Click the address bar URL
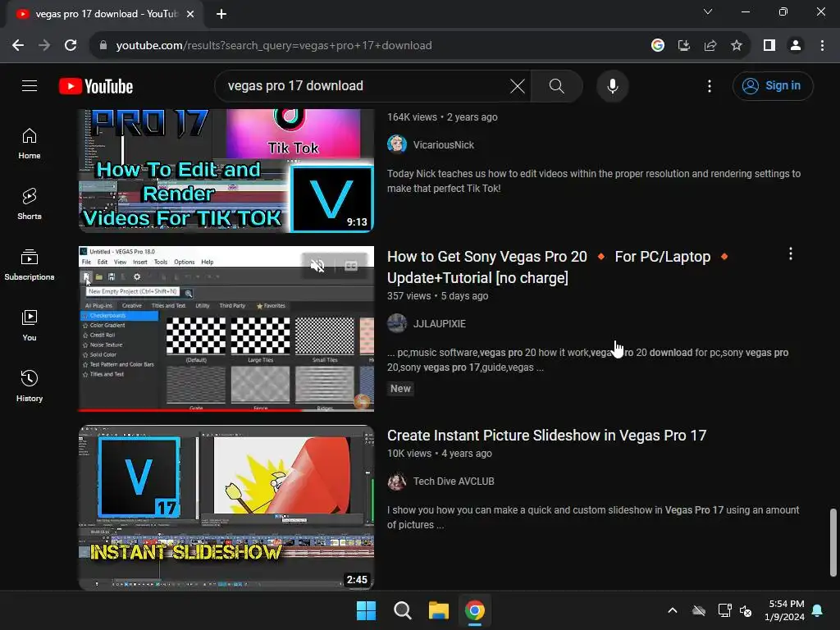The image size is (840, 630). 274,46
